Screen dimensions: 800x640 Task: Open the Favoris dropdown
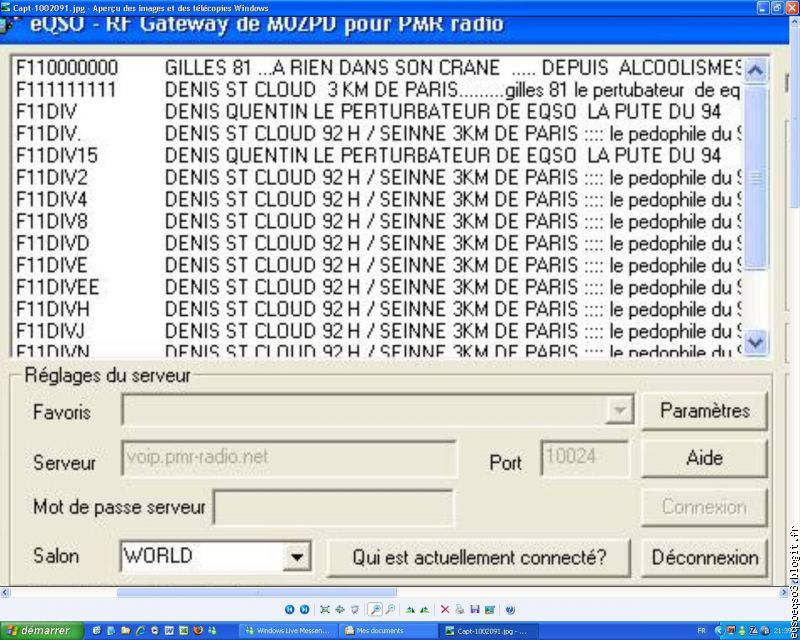(x=619, y=410)
